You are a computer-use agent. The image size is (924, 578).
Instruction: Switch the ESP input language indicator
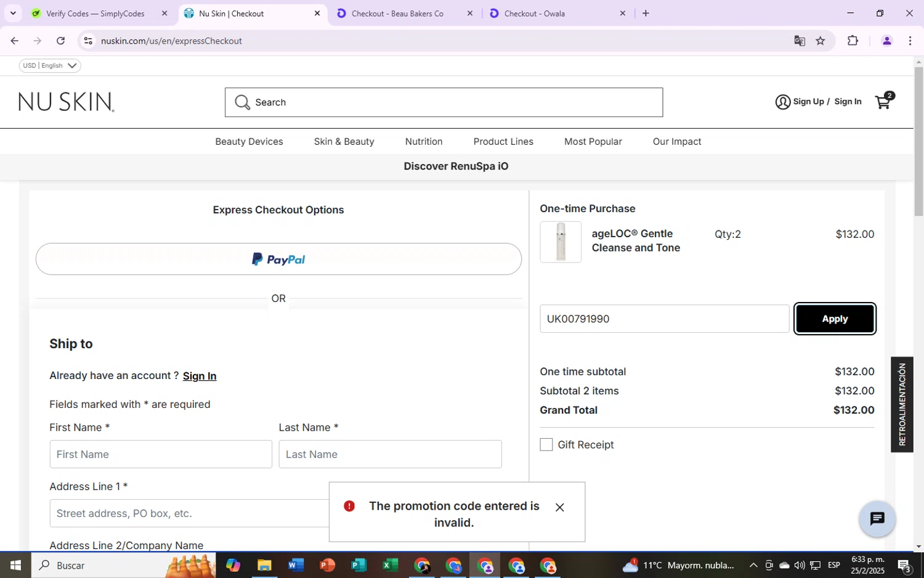(834, 565)
